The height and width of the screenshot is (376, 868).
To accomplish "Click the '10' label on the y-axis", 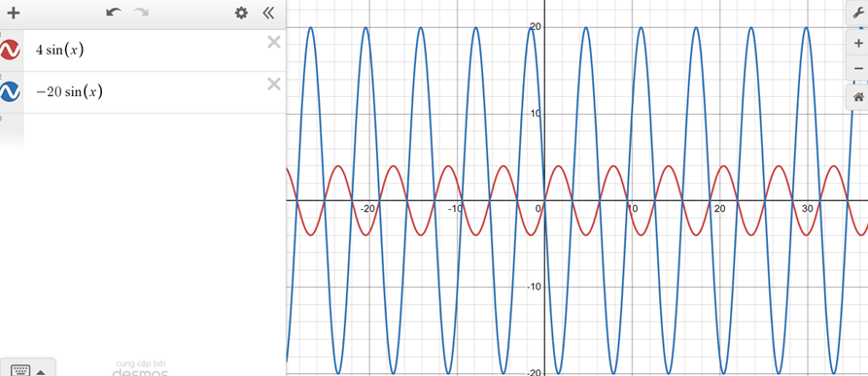I will point(536,114).
